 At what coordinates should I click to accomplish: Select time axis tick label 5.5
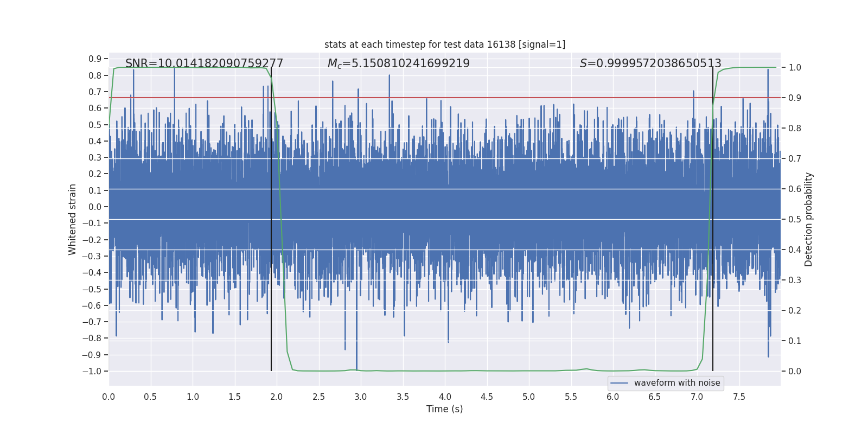pos(571,397)
